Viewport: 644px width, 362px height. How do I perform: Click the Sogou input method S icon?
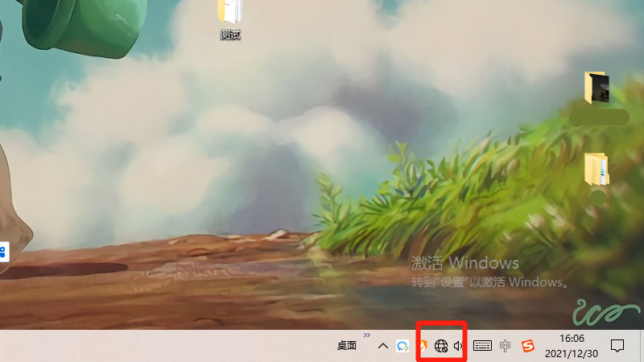527,346
